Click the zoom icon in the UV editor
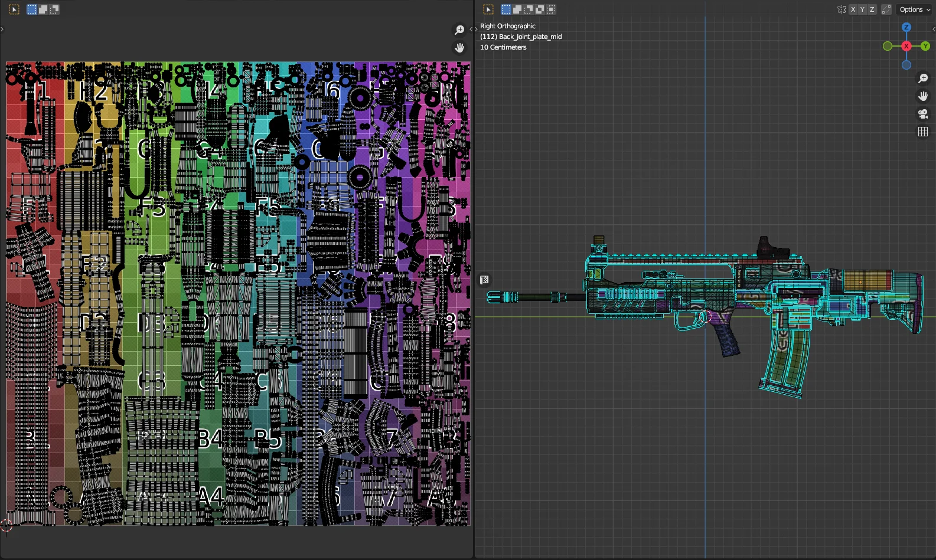The width and height of the screenshot is (936, 560). pyautogui.click(x=459, y=30)
